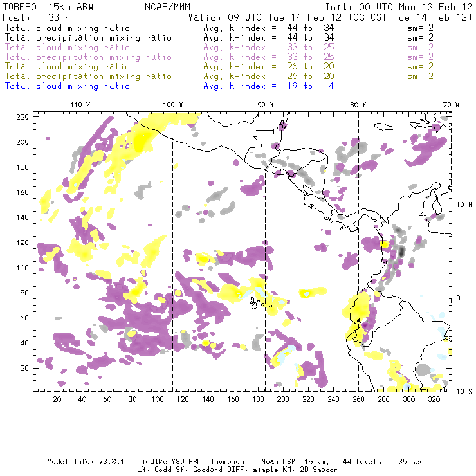This screenshot has height=476, width=476.
Task: Click purple "Total precipitation mixing ratio" legend entry
Action: point(88,57)
